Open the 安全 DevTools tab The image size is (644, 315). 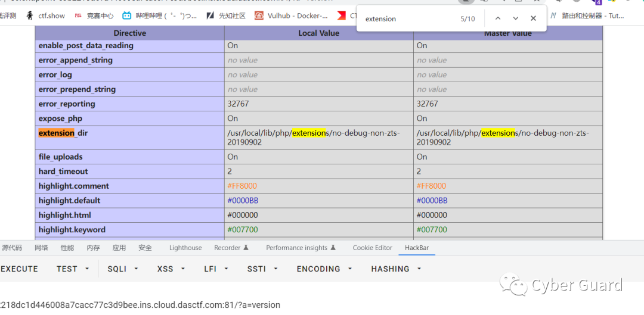coord(145,248)
